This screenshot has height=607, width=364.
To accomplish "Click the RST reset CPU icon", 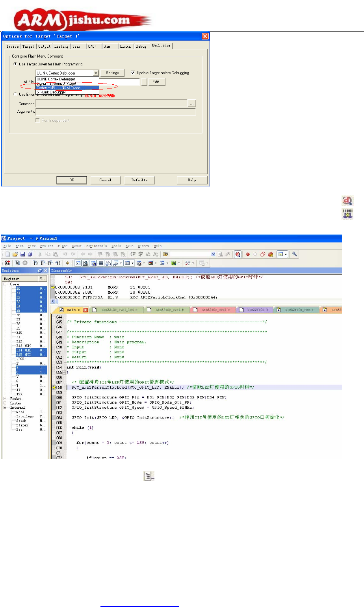I will [x=7, y=263].
